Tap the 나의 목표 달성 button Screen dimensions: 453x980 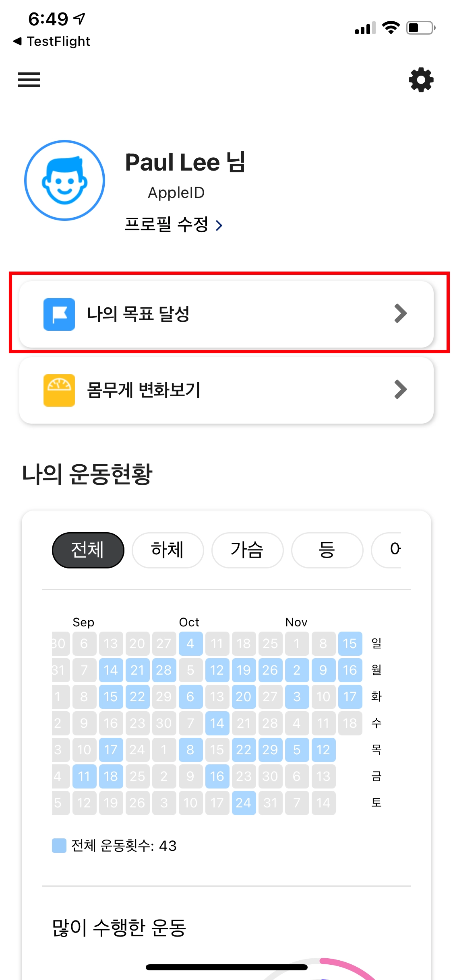(226, 314)
